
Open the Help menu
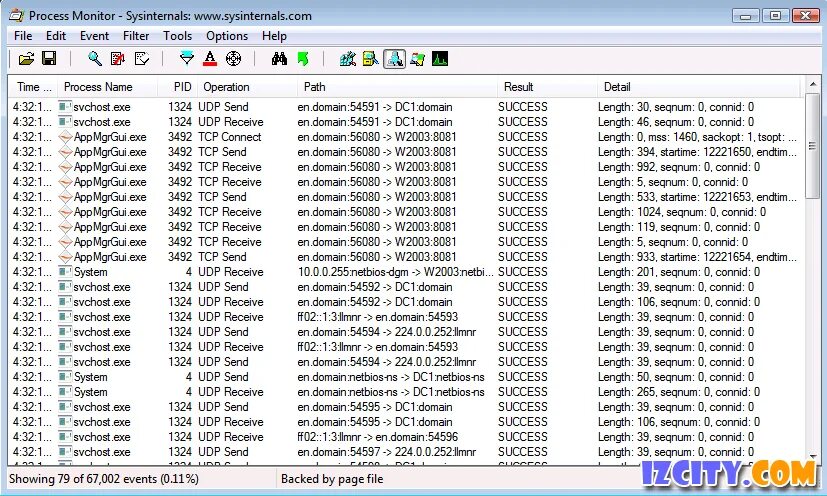[274, 36]
